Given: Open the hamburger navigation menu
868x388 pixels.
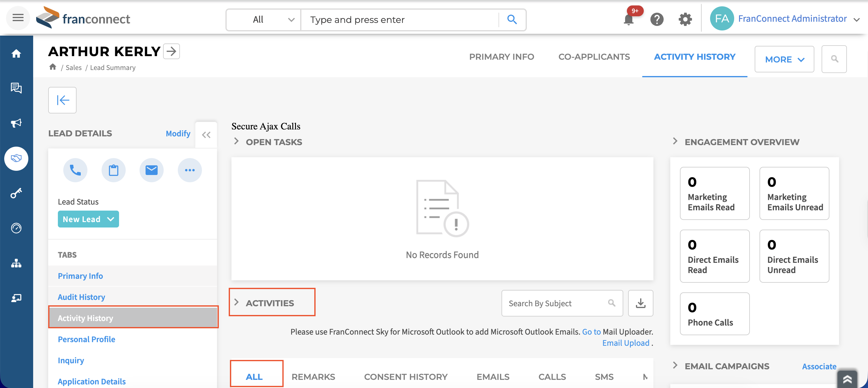Looking at the screenshot, I should coord(18,18).
